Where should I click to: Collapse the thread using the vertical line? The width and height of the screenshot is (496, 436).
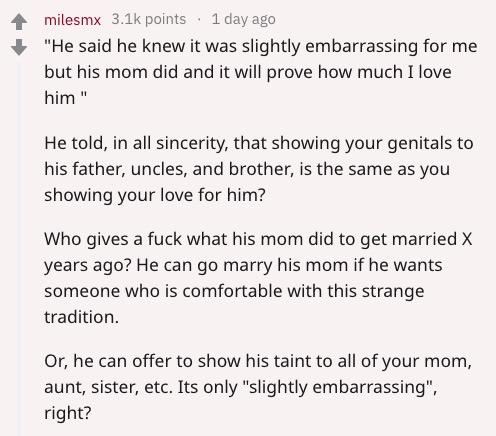tap(19, 248)
